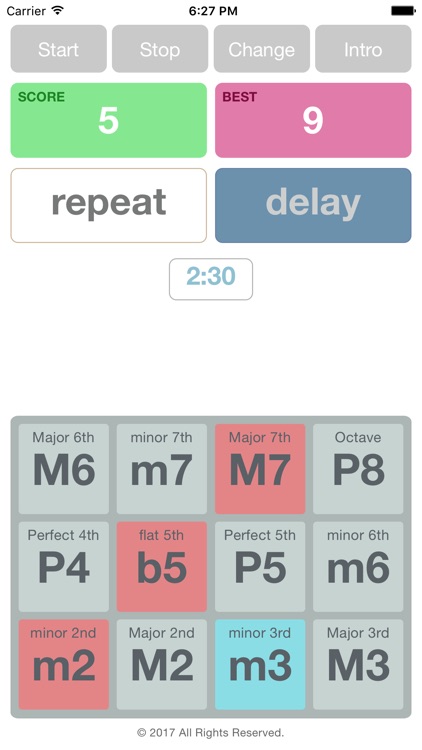The height and width of the screenshot is (750, 422).
Task: Select the Change button
Action: [x=262, y=49]
